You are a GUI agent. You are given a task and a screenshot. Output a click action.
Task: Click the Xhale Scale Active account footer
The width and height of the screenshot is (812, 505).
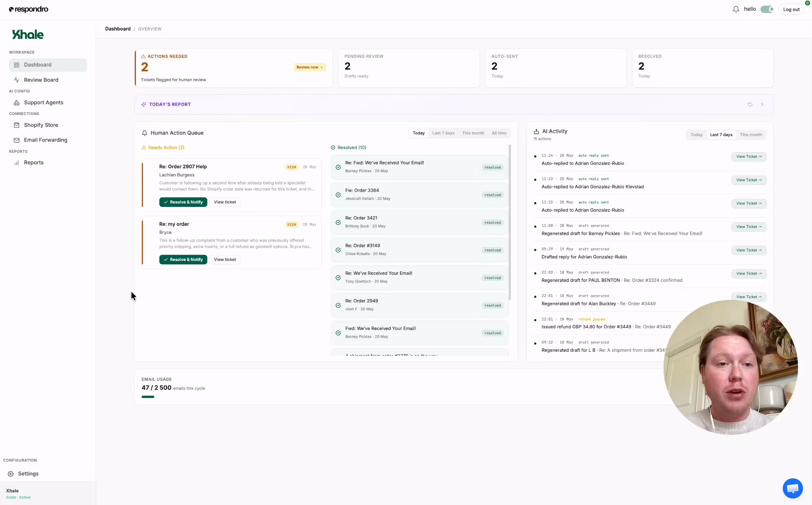[48, 493]
